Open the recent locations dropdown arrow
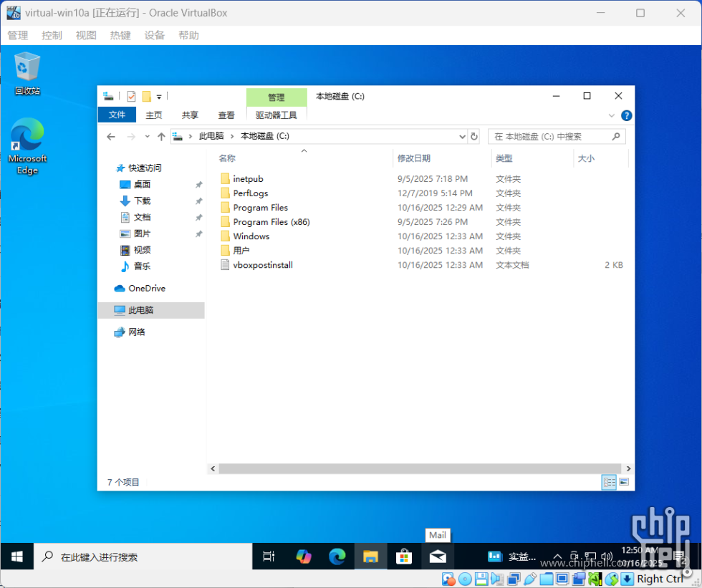 pyautogui.click(x=147, y=136)
